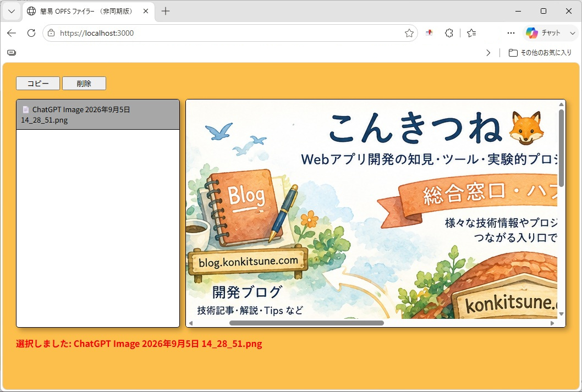The height and width of the screenshot is (392, 582).
Task: Click the previewed こんきつね image
Action: (371, 209)
